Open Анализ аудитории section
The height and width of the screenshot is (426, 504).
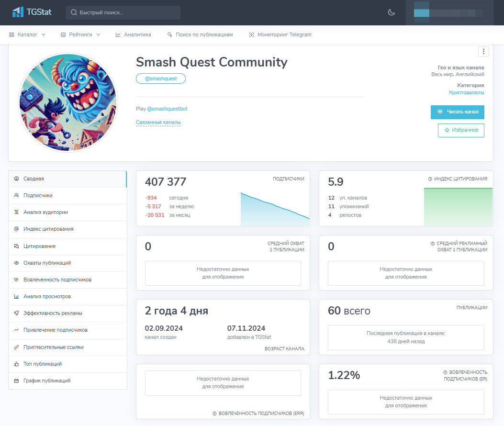tap(67, 212)
